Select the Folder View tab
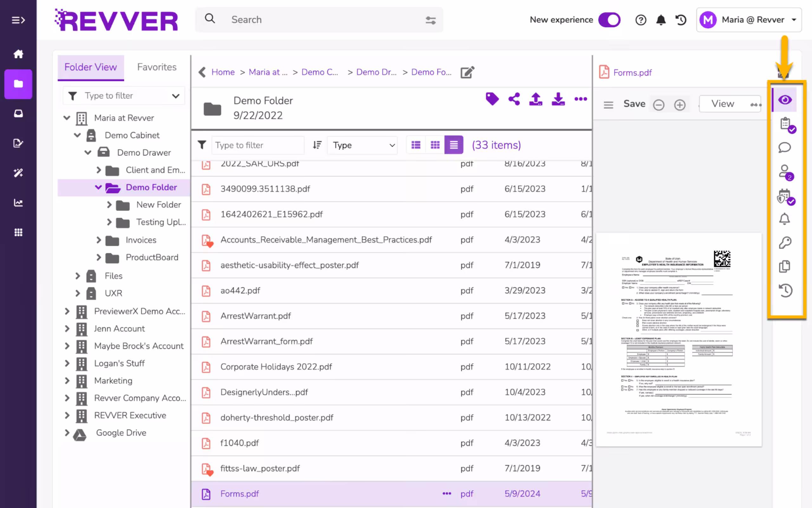Image resolution: width=812 pixels, height=508 pixels. click(x=91, y=68)
